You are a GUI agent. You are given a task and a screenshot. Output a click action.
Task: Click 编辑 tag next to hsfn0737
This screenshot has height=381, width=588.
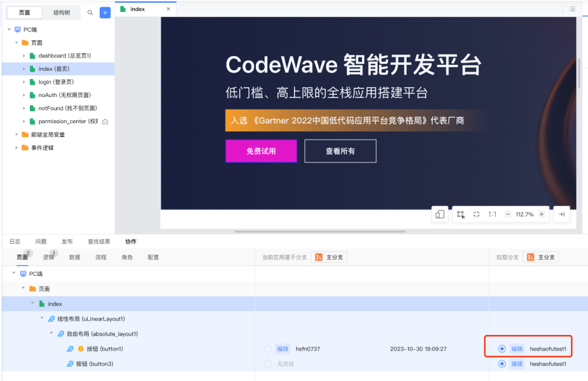pos(283,349)
